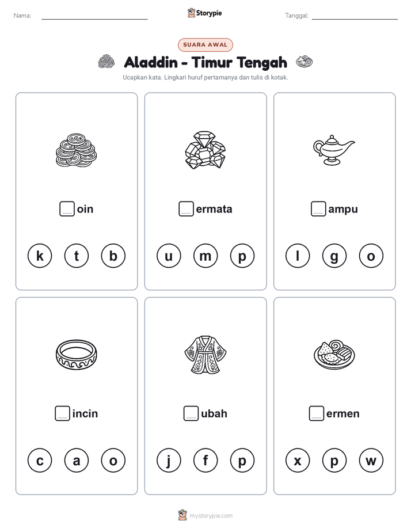
Task: Click the blank box before 'ampu'
Action: coord(318,208)
